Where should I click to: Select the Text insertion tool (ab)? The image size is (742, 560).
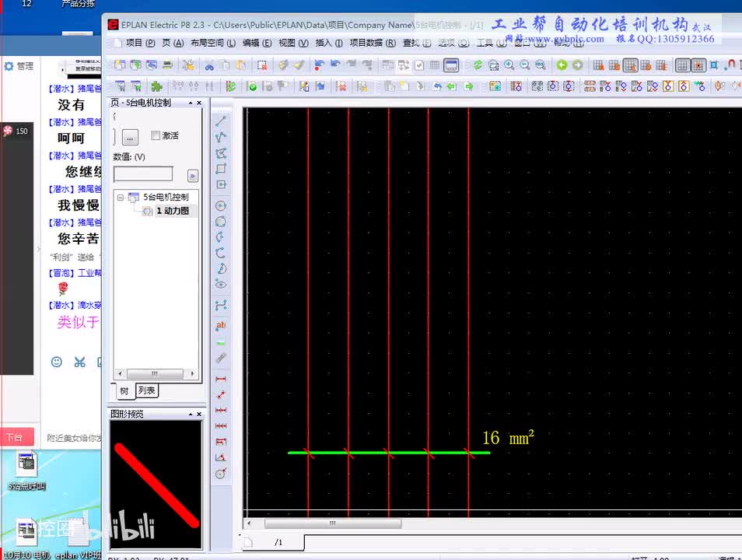tap(221, 326)
